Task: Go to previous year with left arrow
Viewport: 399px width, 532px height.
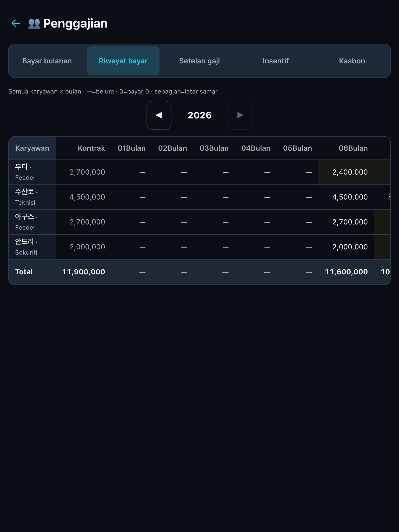Action: [159, 115]
